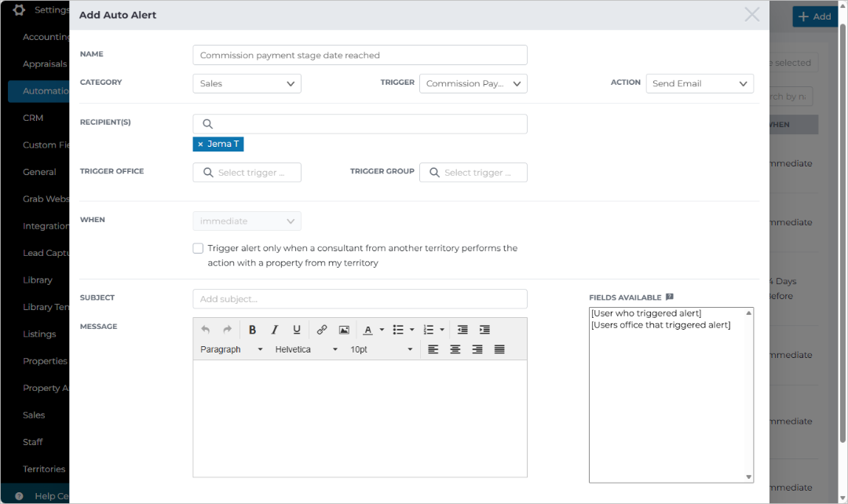Open bullet list style arrow
Viewport: 848px width, 504px height.
(x=412, y=330)
